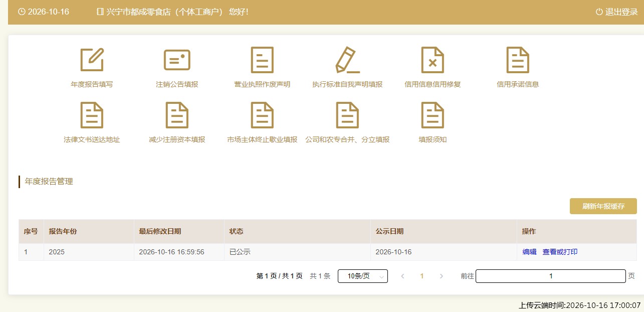Go to next page arrow
Screen dimensions: 644x312
[442, 276]
